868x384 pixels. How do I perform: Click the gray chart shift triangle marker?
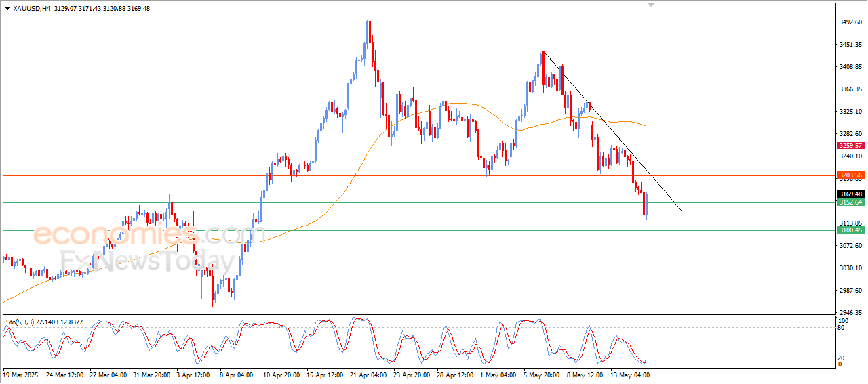[652, 5]
